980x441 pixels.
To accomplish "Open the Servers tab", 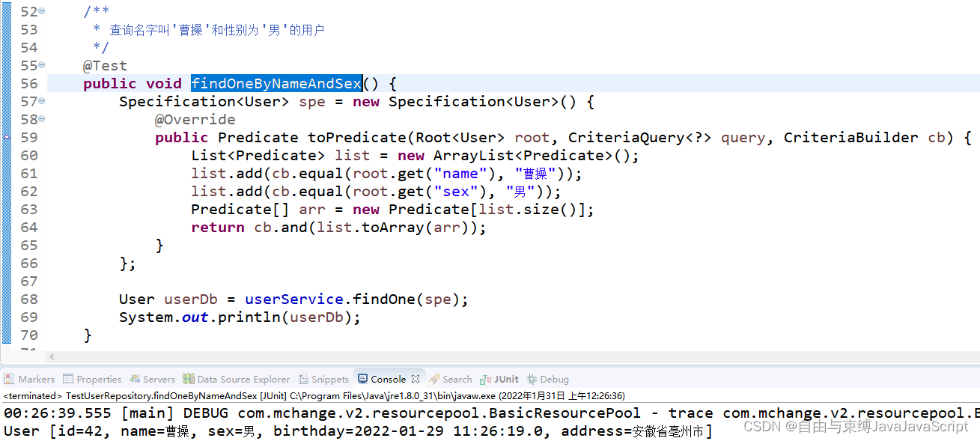I will click(x=153, y=379).
